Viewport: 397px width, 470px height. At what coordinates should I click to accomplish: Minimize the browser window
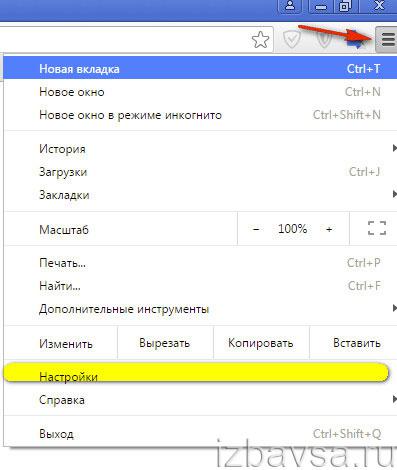pos(320,6)
